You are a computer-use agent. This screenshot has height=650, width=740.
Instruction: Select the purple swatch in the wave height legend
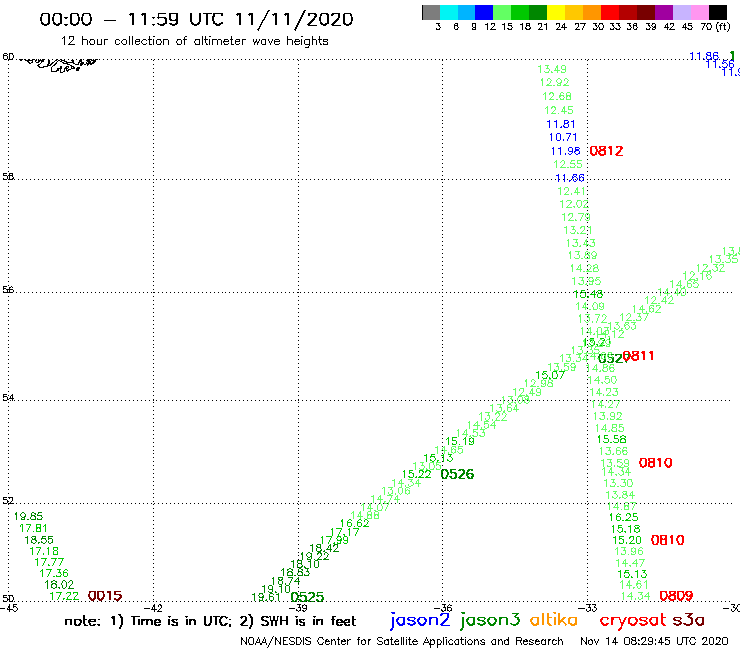tap(664, 12)
